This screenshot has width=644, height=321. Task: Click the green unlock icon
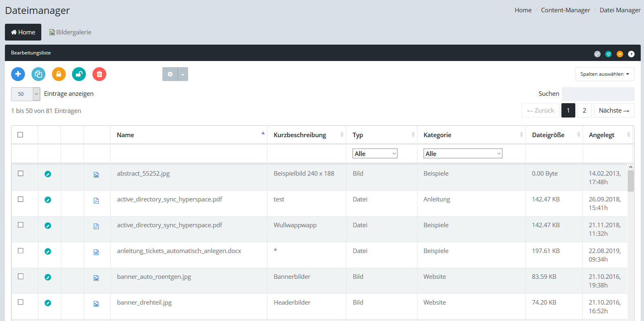tap(79, 74)
